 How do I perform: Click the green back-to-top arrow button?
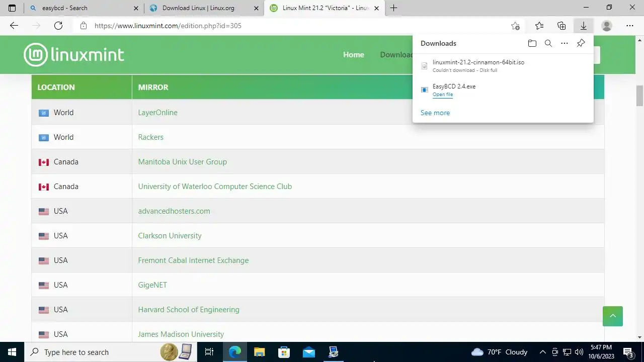pos(613,316)
